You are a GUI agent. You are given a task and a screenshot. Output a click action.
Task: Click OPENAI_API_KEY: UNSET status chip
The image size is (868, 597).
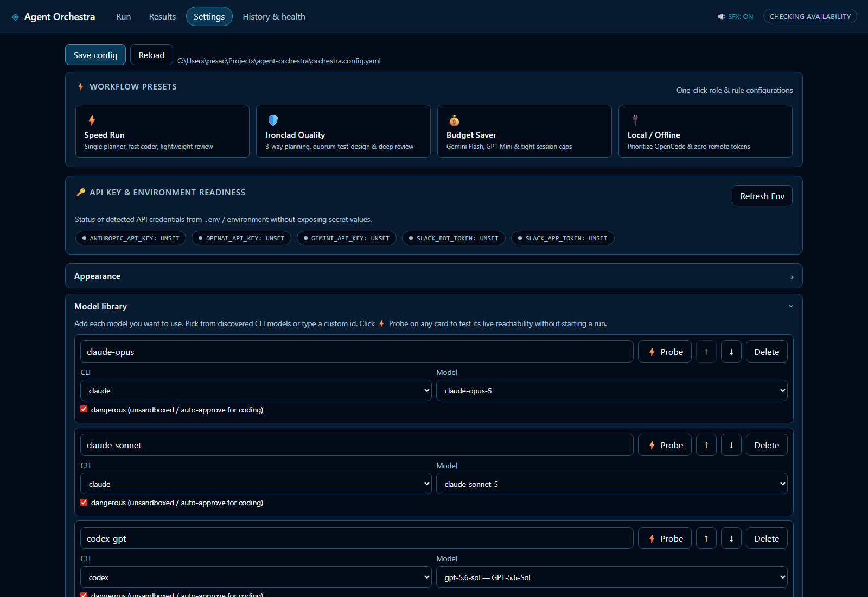pyautogui.click(x=241, y=238)
